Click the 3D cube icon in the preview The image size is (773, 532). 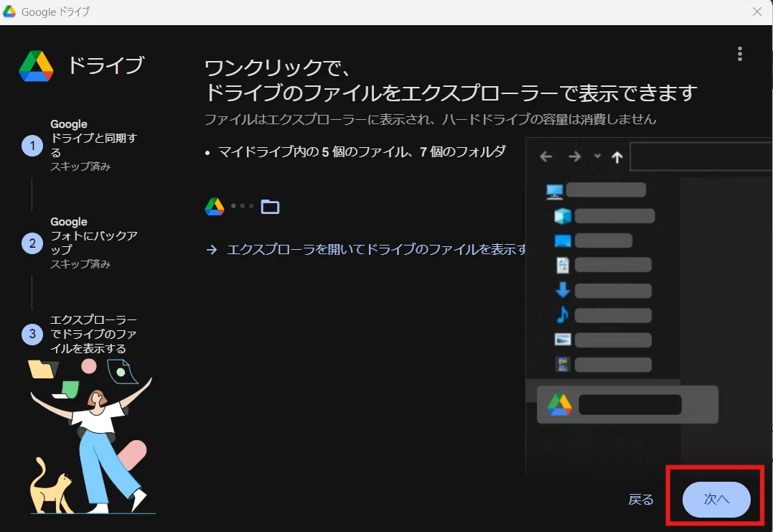pos(563,216)
